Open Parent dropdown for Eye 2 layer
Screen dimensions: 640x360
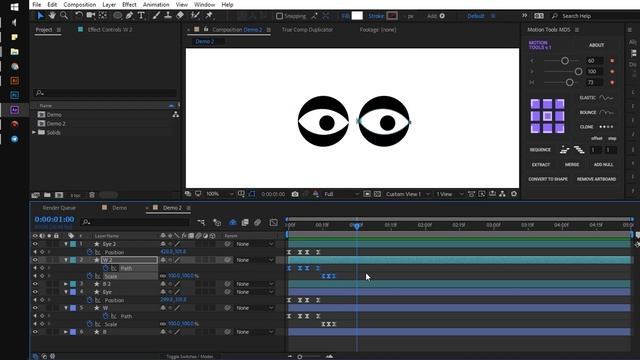click(254, 244)
